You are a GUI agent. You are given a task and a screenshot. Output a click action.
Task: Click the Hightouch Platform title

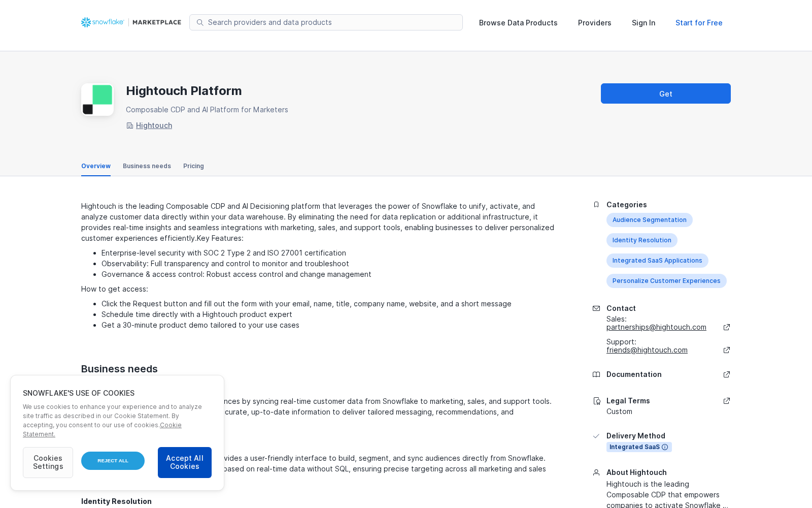coord(184,91)
